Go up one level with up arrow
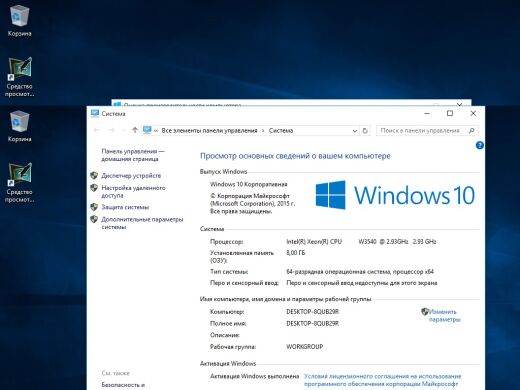This screenshot has height=390, width=520. click(135, 130)
